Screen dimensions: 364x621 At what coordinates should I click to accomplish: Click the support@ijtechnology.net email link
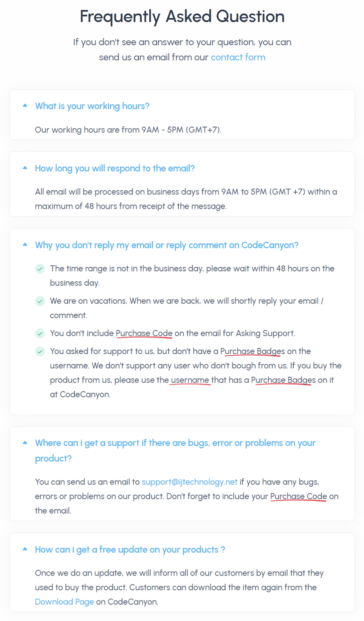tap(189, 482)
